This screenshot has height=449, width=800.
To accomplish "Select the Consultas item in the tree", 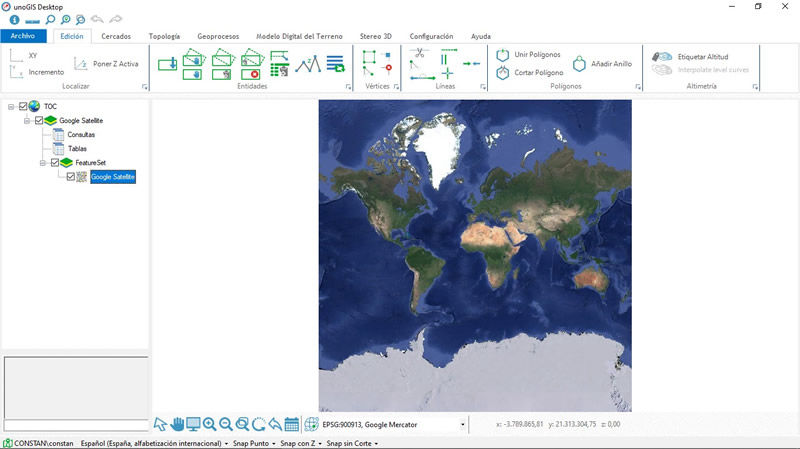I will 81,134.
